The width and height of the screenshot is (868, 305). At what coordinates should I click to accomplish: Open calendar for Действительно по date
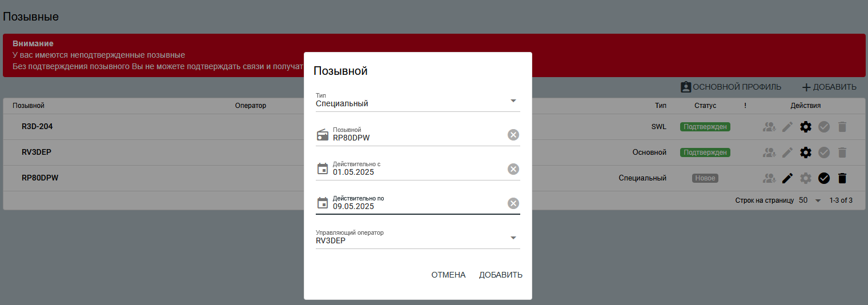click(323, 203)
